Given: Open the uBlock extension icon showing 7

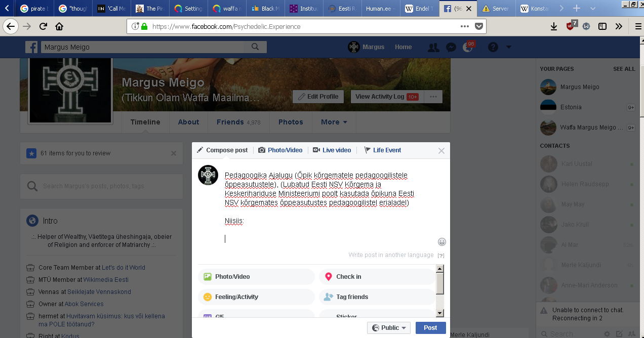Looking at the screenshot, I should point(571,26).
